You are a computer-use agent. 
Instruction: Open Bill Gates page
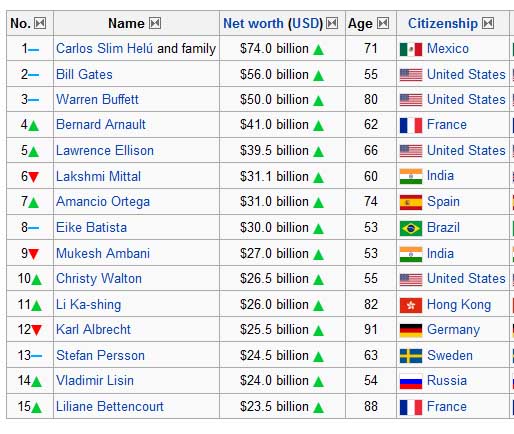click(x=84, y=74)
